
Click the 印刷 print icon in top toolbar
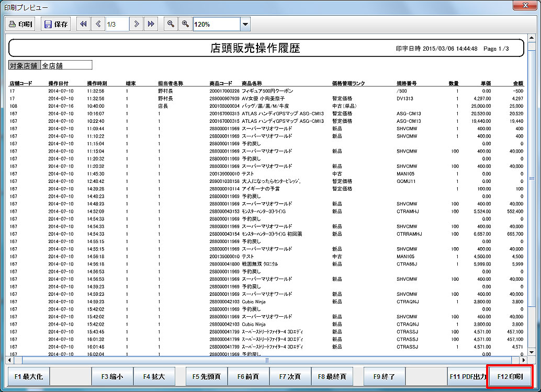click(x=21, y=24)
